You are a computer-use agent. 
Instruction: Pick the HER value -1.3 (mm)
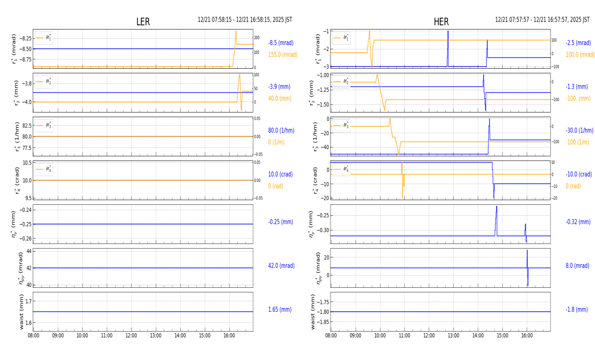pos(577,87)
